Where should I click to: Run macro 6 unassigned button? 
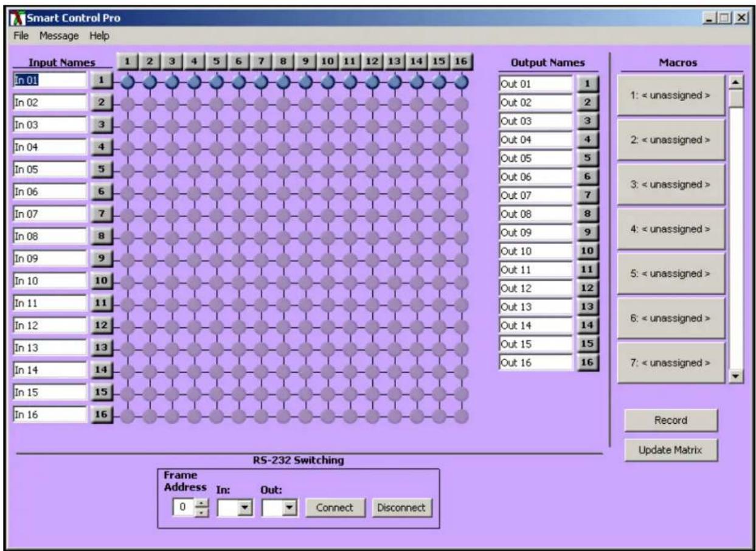pos(671,318)
